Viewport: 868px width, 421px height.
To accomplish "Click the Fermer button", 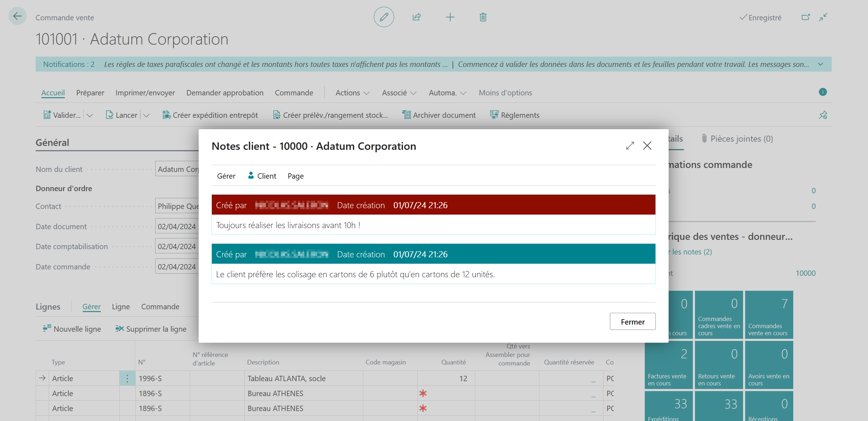I will tap(633, 322).
